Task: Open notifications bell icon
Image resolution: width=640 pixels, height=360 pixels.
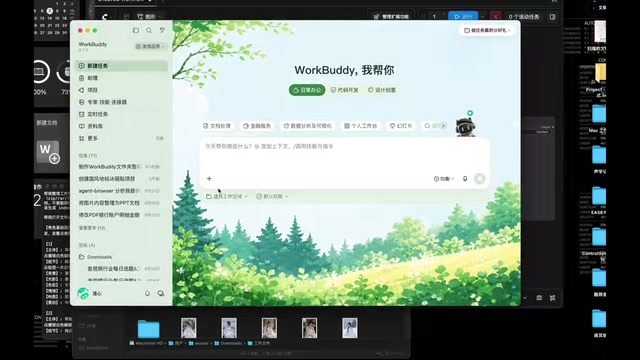Action: (147, 293)
